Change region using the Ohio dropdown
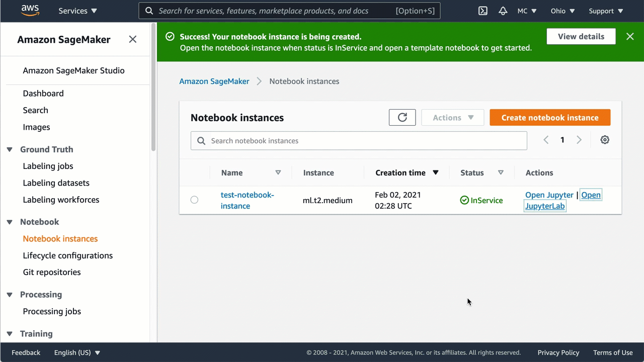 562,11
